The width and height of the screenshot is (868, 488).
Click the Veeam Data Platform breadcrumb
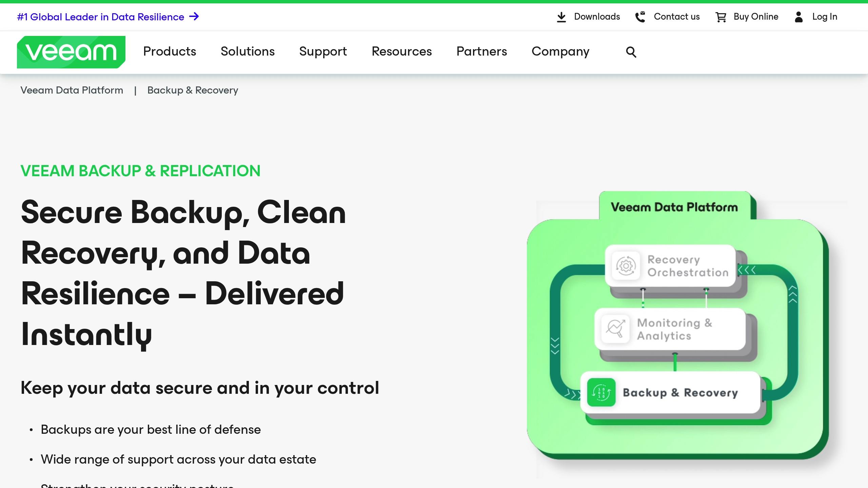click(72, 90)
